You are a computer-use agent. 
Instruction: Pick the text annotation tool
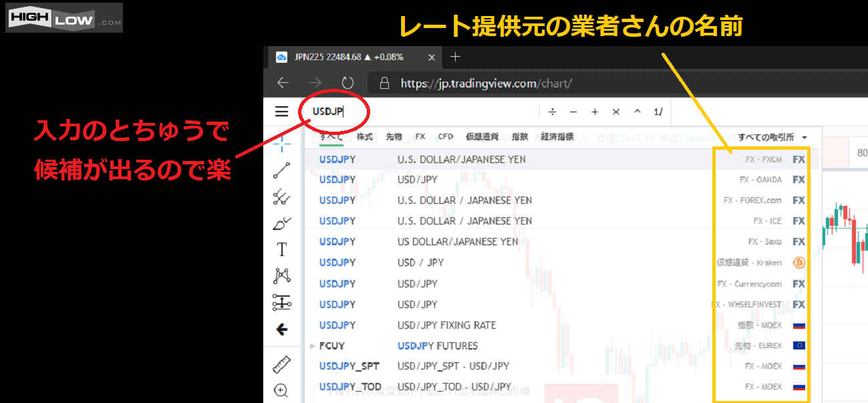[x=282, y=250]
